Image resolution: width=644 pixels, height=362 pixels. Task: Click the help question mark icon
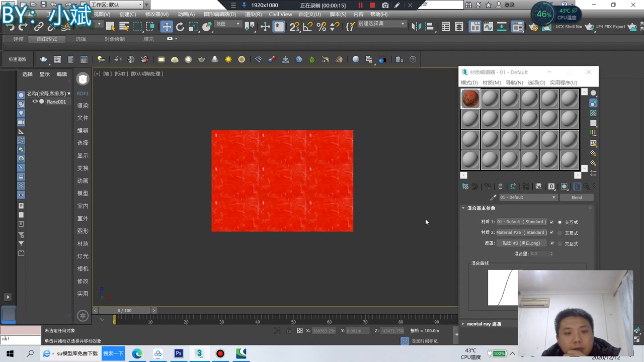(x=413, y=59)
